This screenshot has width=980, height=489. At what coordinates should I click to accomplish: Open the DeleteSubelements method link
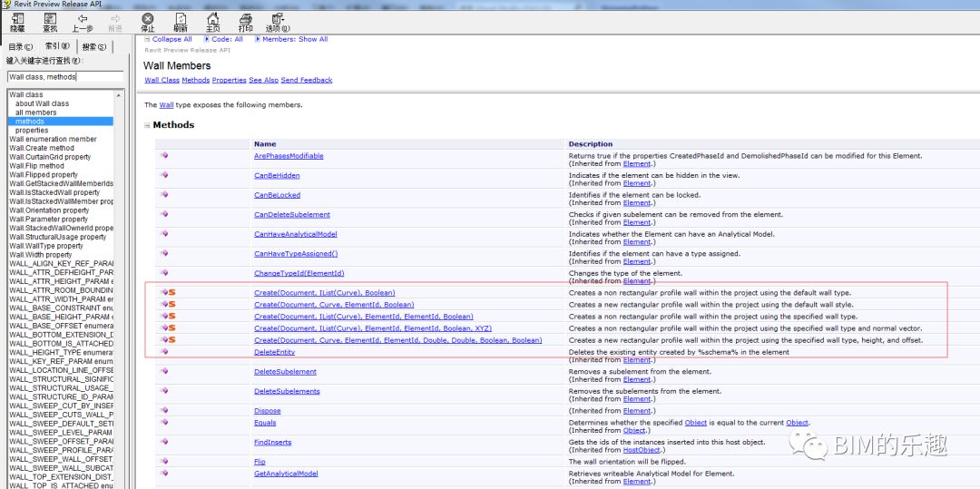[x=287, y=391]
